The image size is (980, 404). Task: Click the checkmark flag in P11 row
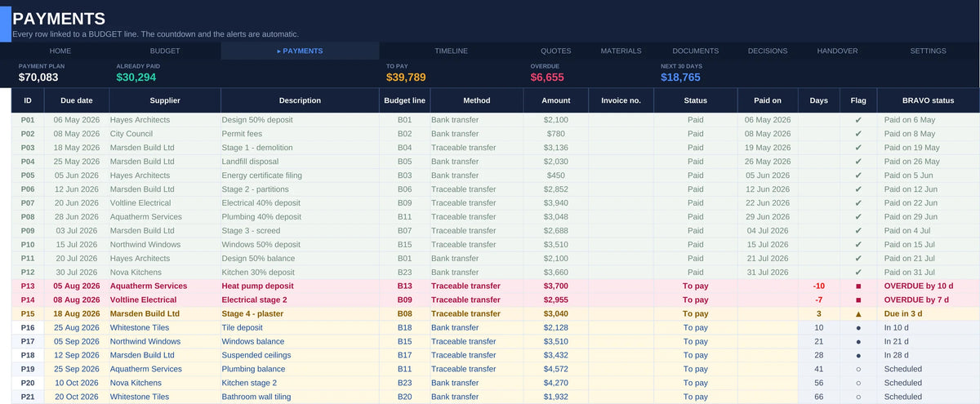point(858,259)
